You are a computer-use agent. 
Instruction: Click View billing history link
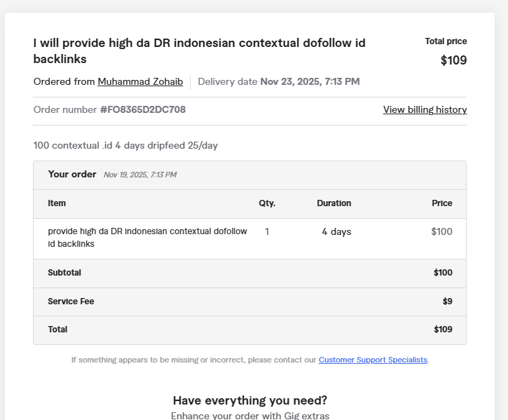coord(425,110)
